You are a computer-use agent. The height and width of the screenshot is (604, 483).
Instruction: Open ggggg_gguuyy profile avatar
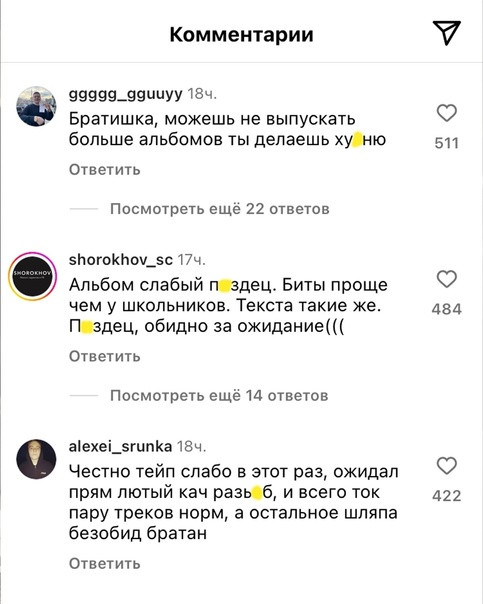pos(36,106)
